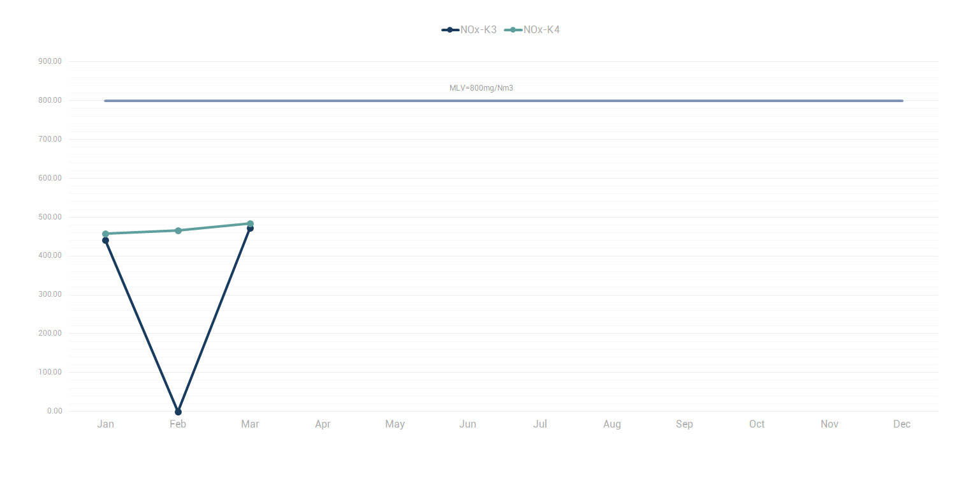The height and width of the screenshot is (478, 980).
Task: Click the 900.00 y-axis value
Action: click(x=50, y=61)
